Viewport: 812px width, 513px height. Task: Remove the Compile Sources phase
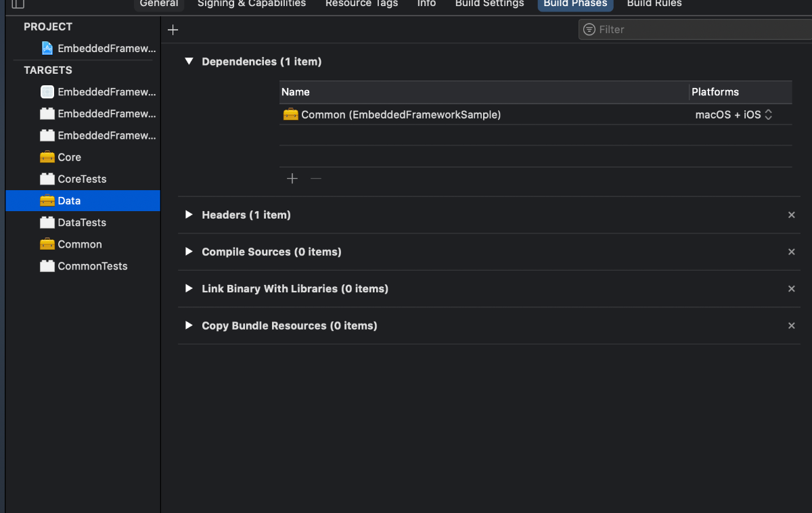pos(791,252)
